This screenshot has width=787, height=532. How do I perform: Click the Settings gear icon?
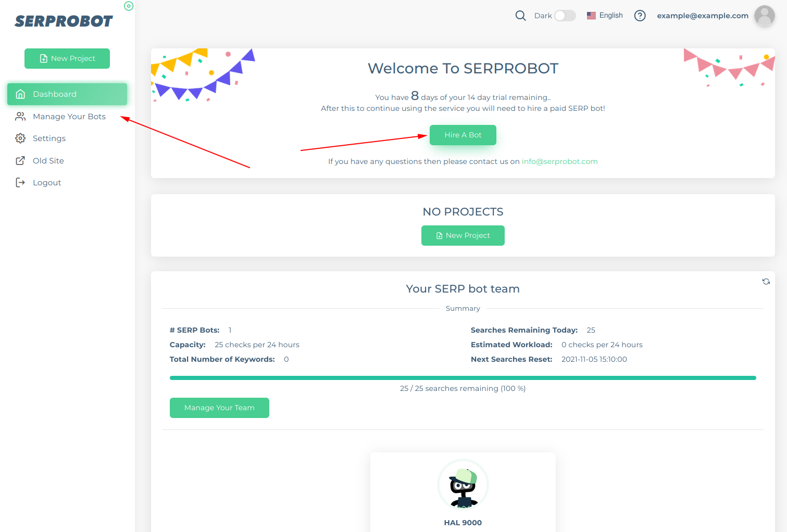20,138
